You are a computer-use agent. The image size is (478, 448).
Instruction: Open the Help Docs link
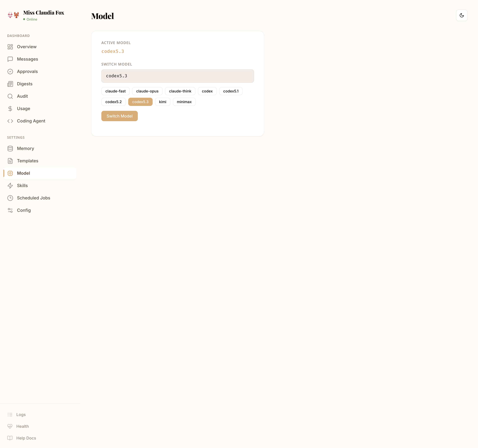coord(26,438)
